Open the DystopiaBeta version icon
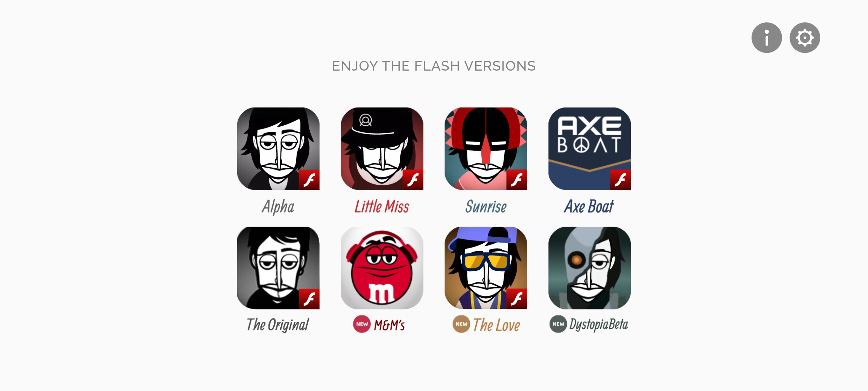This screenshot has height=391, width=868. pyautogui.click(x=590, y=268)
